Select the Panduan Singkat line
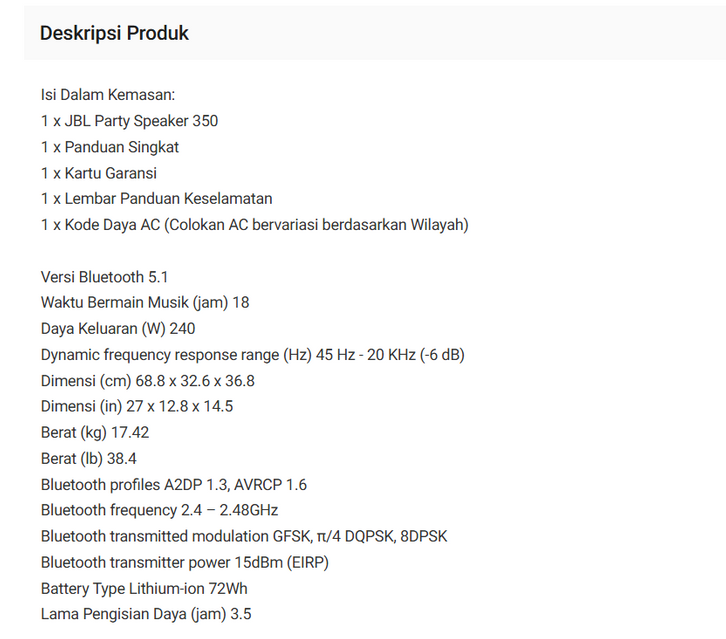 coord(110,147)
